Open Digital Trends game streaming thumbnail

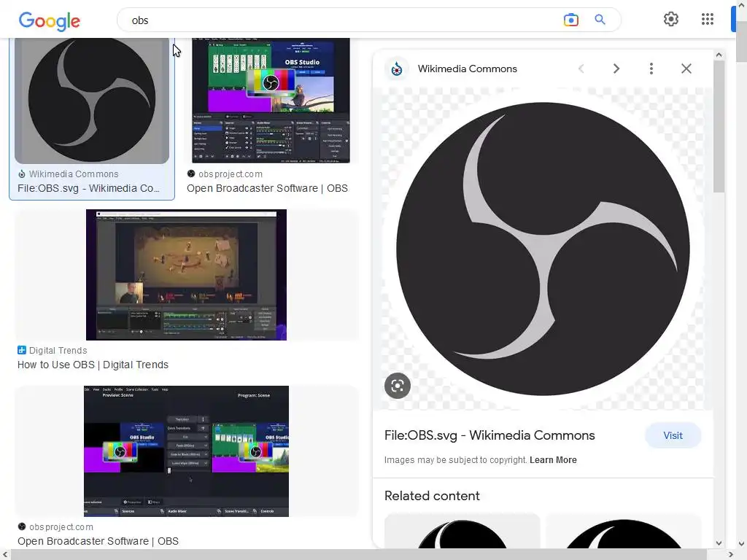point(186,275)
